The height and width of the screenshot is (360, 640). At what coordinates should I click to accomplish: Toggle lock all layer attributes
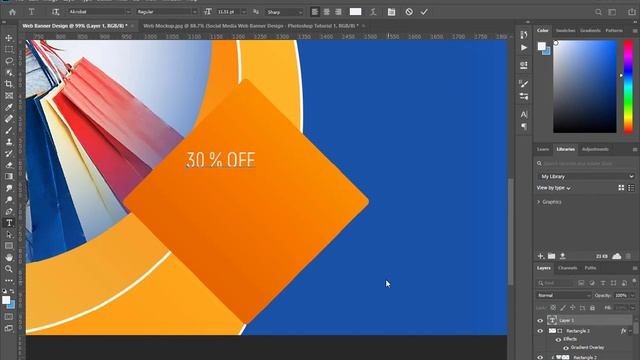click(592, 308)
